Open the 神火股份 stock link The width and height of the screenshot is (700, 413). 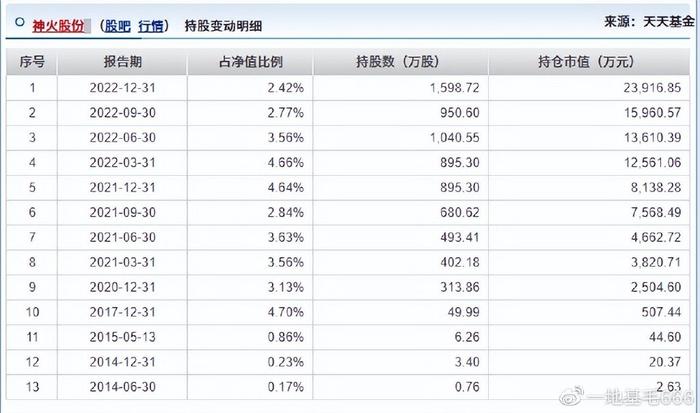[x=58, y=26]
